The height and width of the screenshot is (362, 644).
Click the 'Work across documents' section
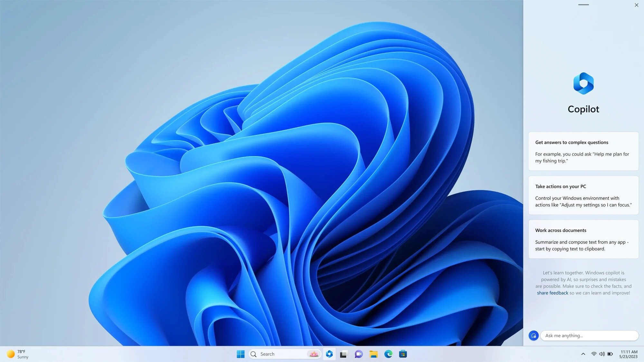point(583,239)
